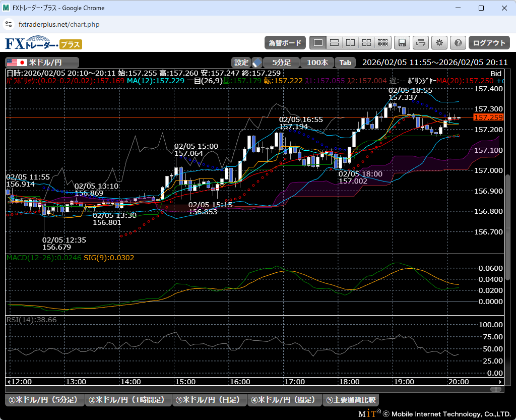Print the chart with printer icon

[421, 43]
